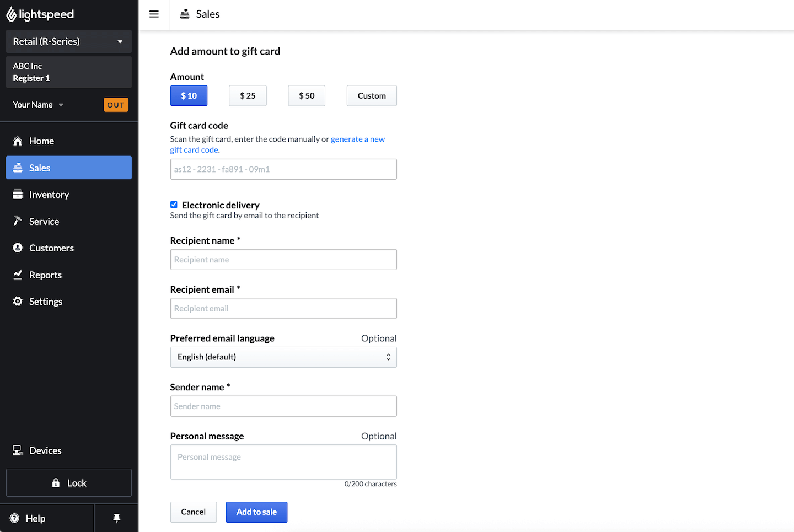The image size is (794, 532).
Task: Toggle the OUT clock status badge
Action: pyautogui.click(x=116, y=105)
